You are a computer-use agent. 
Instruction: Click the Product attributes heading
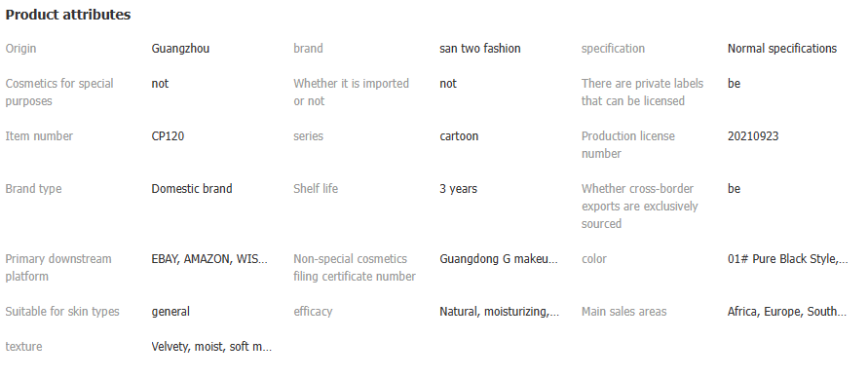pyautogui.click(x=68, y=15)
